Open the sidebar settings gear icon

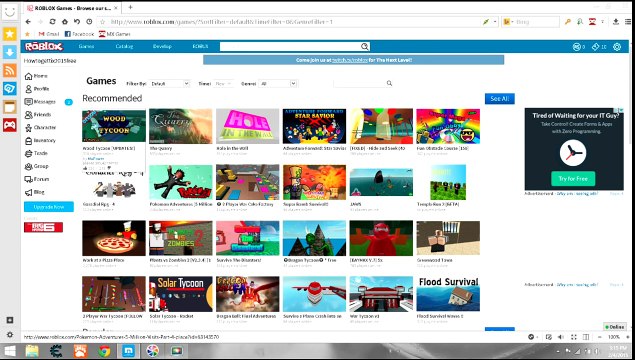(10, 335)
